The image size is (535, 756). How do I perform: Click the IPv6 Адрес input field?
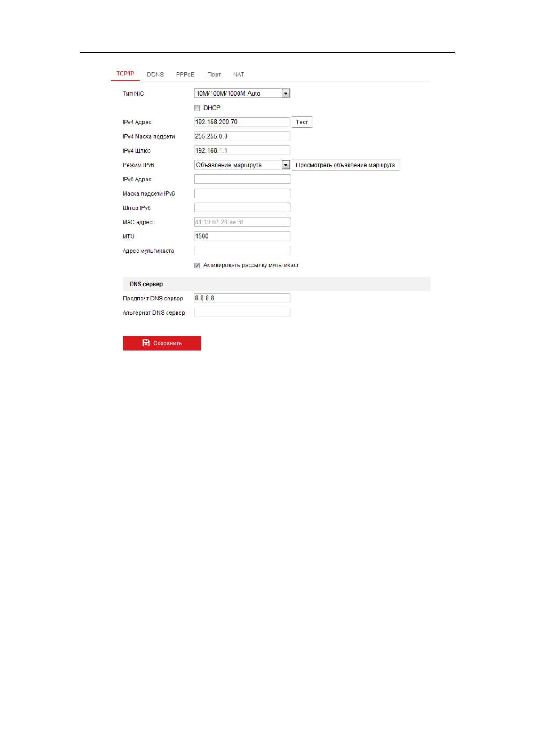click(242, 179)
